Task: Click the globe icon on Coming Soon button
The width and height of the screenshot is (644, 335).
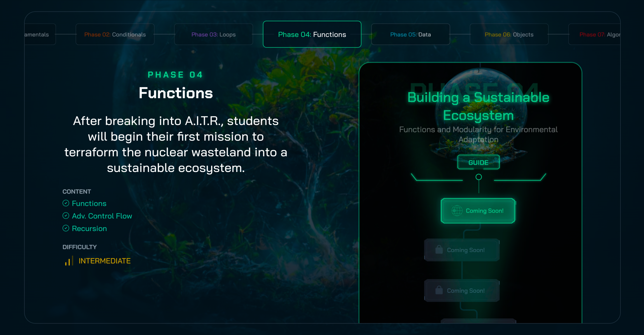Action: click(x=457, y=211)
